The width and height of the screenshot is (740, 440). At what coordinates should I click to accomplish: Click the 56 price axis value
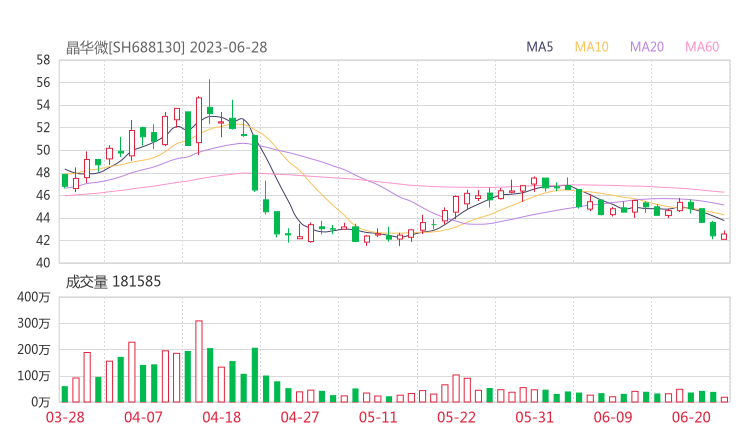click(43, 83)
